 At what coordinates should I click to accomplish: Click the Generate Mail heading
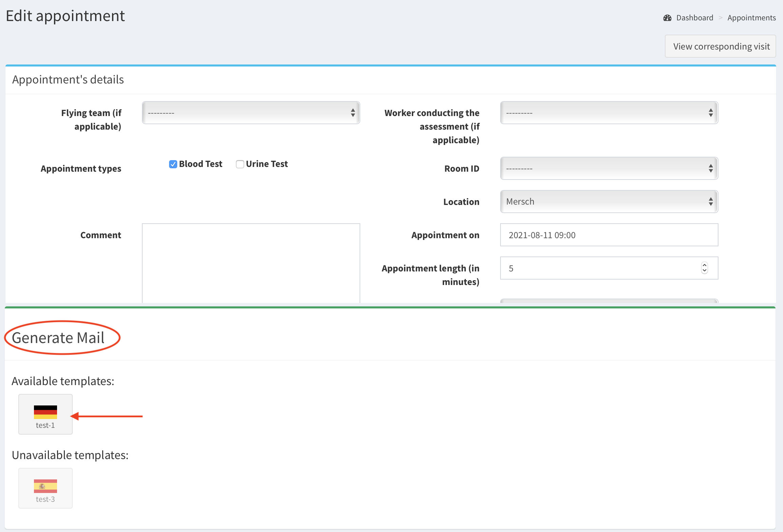[x=58, y=338]
